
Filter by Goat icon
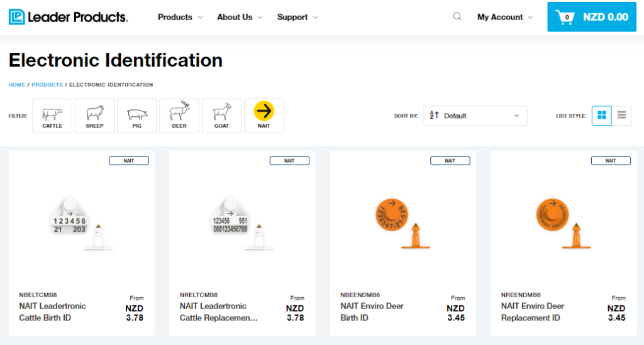(221, 116)
